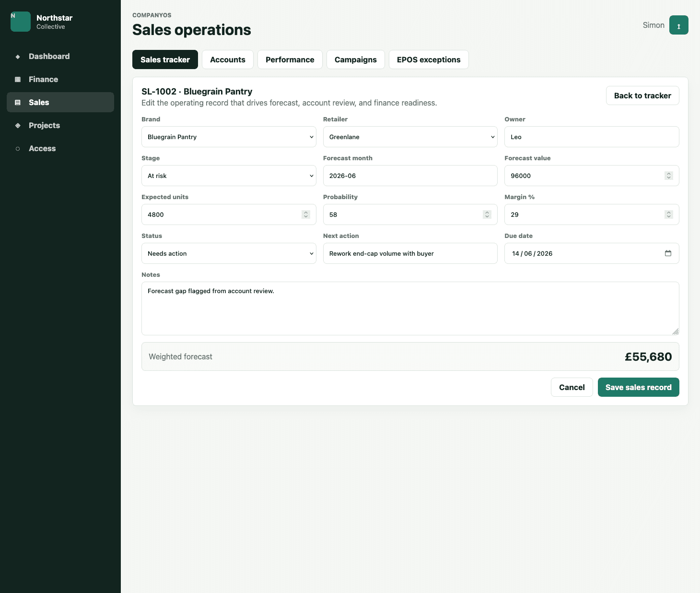This screenshot has height=593, width=700.
Task: Open the Brand dropdown
Action: click(229, 137)
